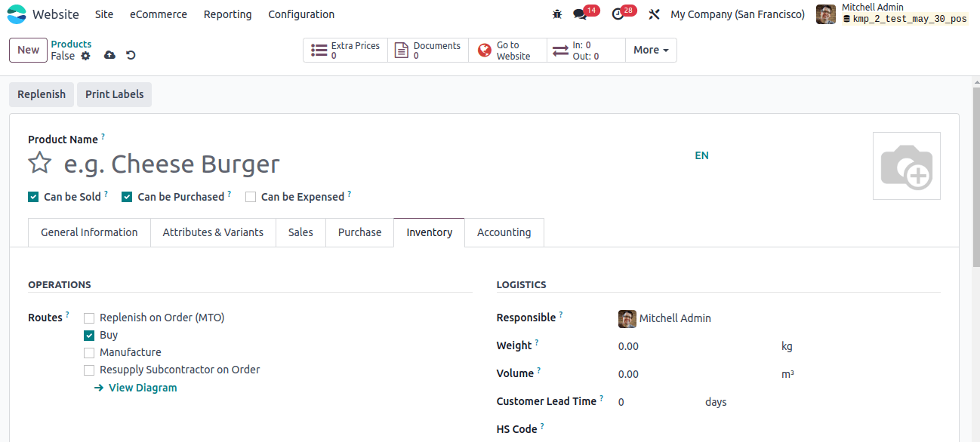
Task: Switch to Sales tab
Action: point(300,232)
